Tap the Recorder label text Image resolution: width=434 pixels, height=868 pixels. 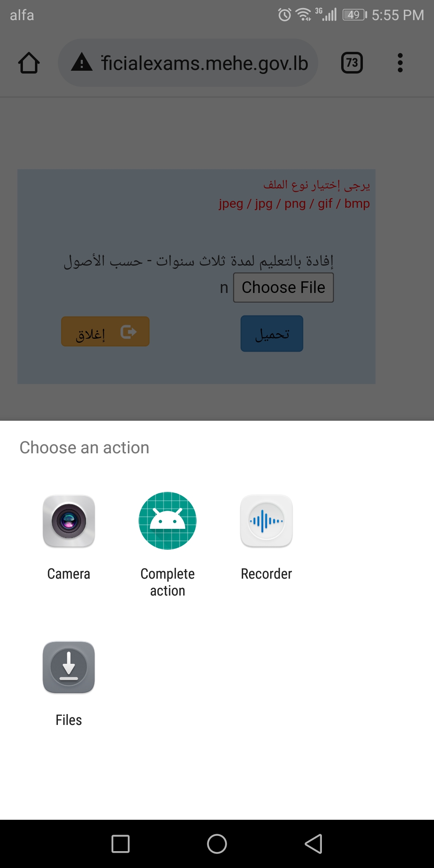[x=266, y=574]
